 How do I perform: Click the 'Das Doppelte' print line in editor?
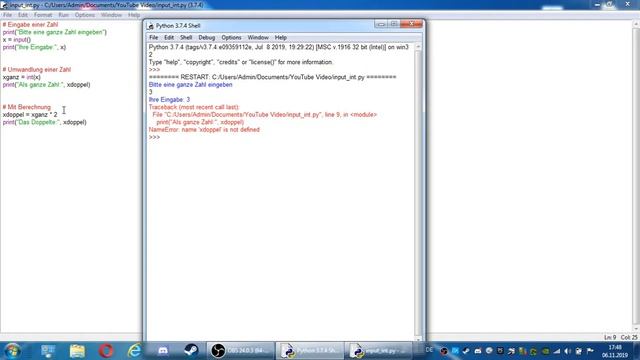[44, 122]
